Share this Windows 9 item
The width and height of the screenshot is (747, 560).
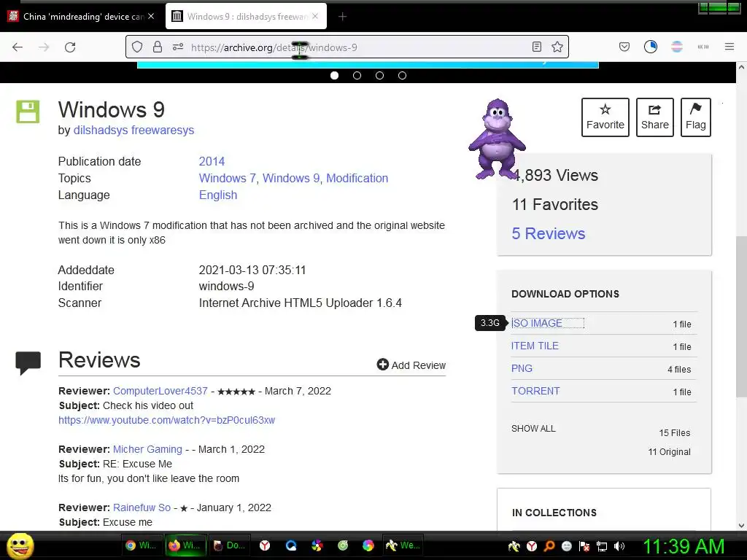[654, 117]
